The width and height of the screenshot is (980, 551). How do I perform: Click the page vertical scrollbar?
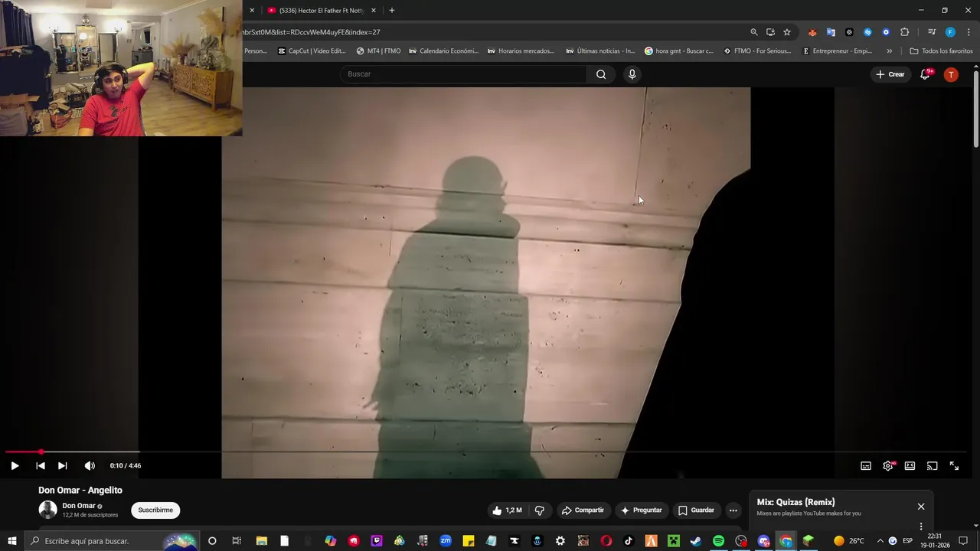[976, 107]
